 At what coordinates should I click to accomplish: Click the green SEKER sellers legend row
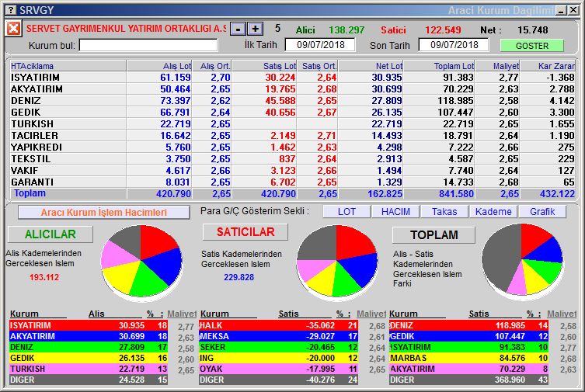point(279,347)
